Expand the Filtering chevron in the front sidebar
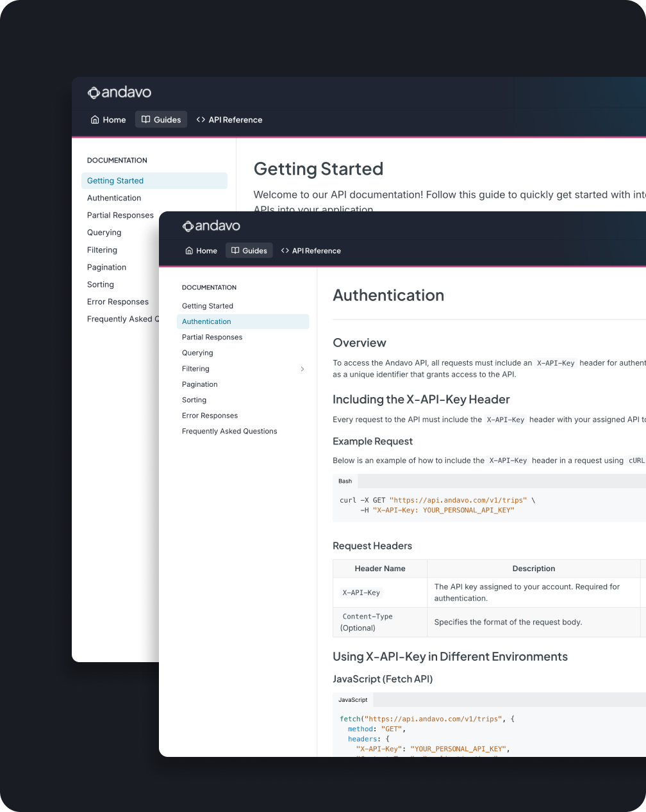 (302, 369)
